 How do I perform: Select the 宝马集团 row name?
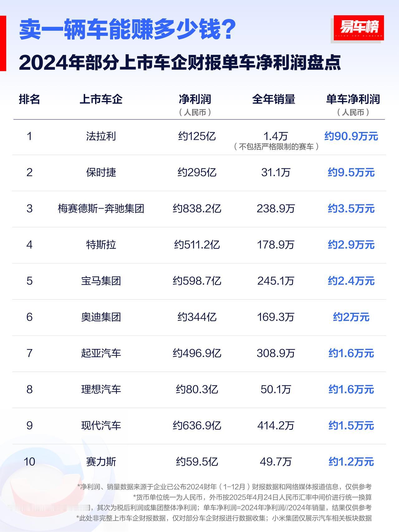[101, 281]
